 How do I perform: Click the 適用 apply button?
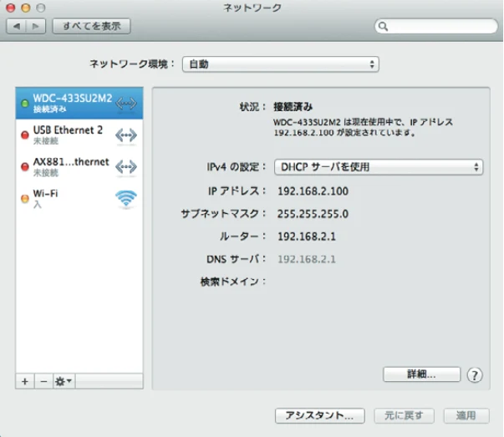pos(466,416)
